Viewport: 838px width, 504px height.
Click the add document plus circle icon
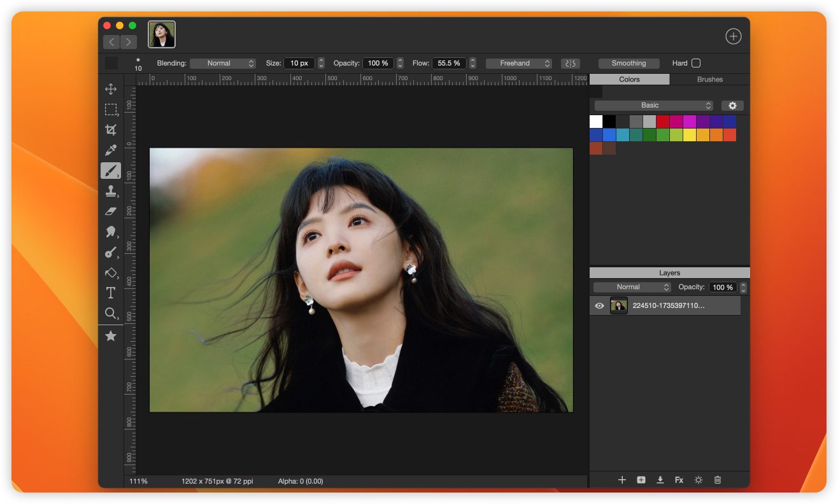pos(734,36)
